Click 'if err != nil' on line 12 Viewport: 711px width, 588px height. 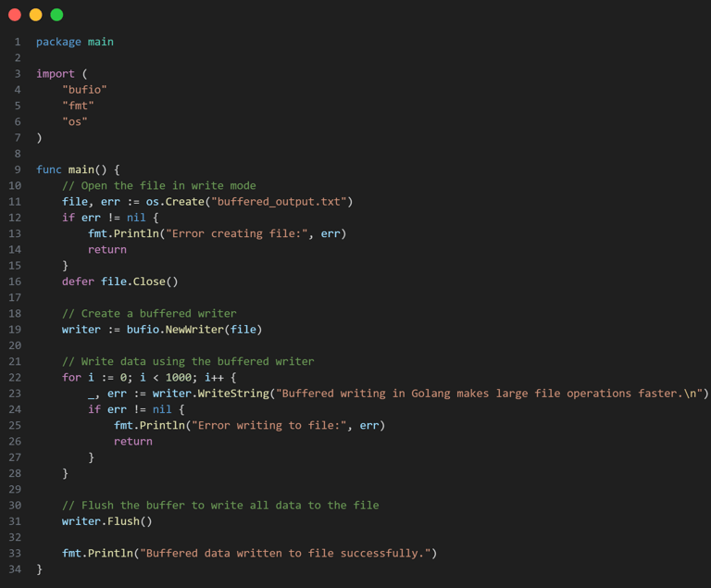(104, 218)
